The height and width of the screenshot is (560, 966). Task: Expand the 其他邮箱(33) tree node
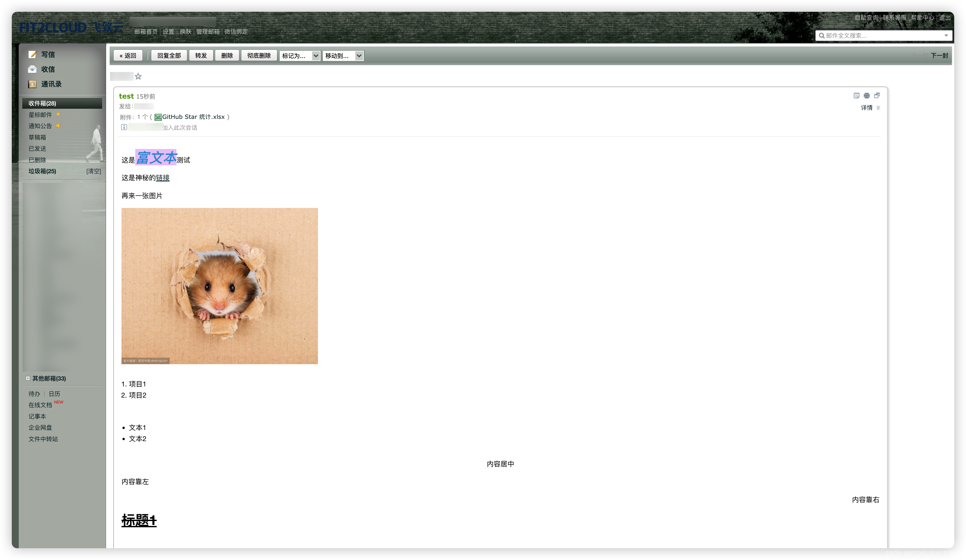pos(28,378)
